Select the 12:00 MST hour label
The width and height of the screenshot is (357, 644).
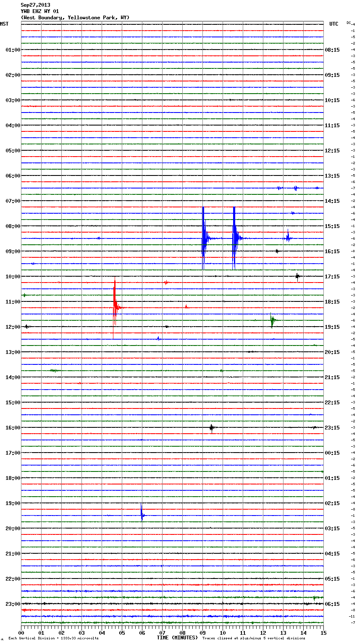pyautogui.click(x=13, y=327)
